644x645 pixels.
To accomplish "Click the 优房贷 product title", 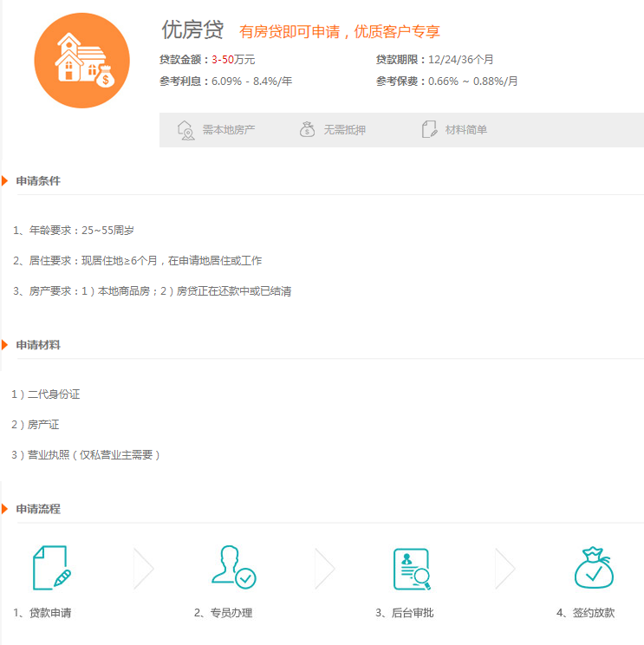I will coord(192,29).
